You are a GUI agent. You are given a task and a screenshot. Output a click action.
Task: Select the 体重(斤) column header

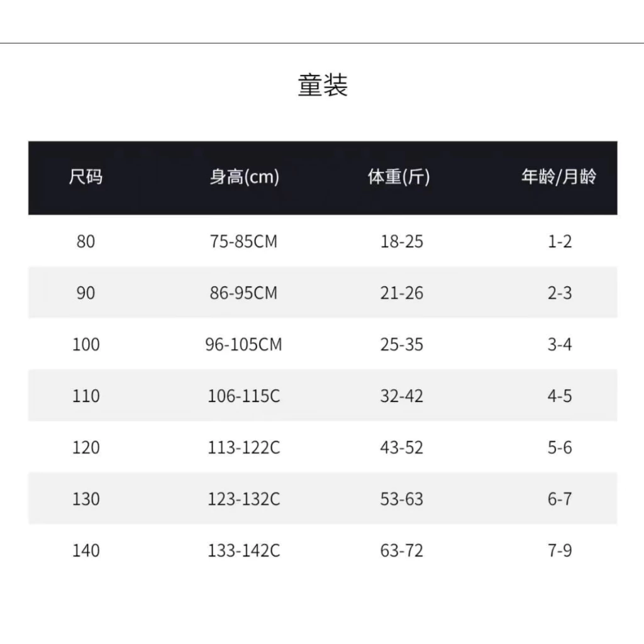click(398, 177)
